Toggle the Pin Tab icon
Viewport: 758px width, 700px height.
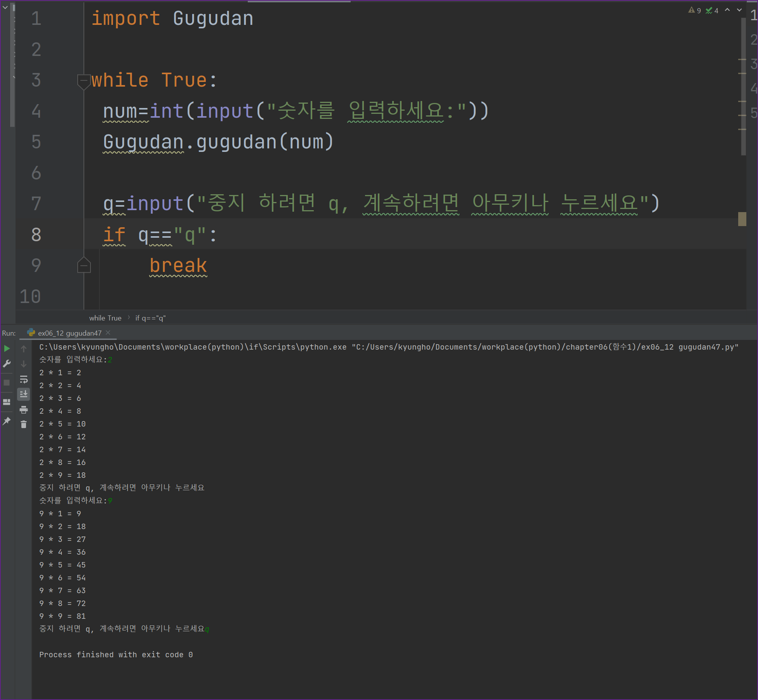(7, 421)
